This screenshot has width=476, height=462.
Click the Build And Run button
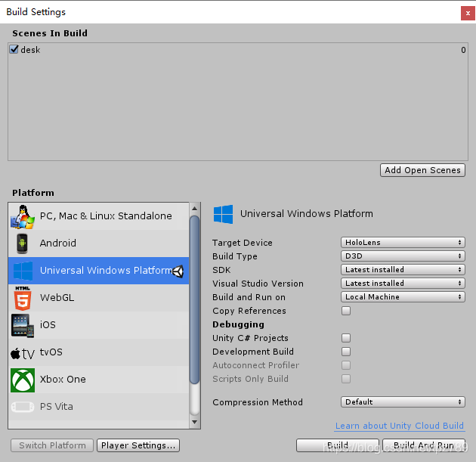(424, 445)
